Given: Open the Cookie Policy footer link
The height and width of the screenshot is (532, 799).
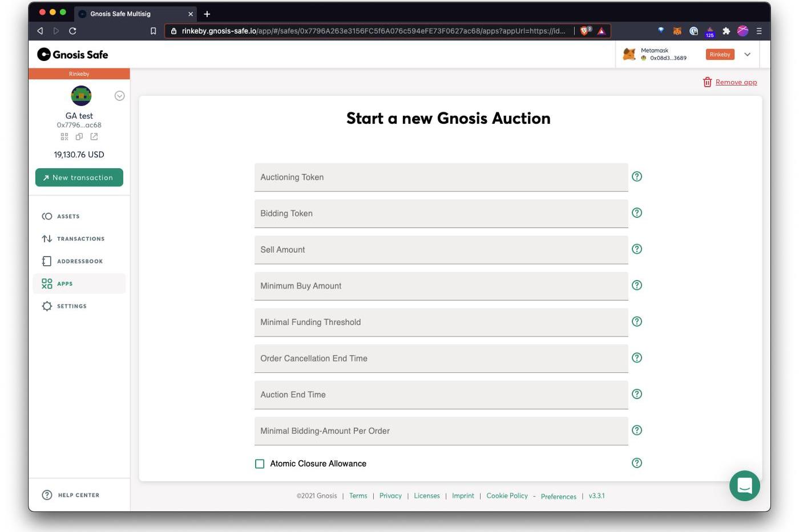Looking at the screenshot, I should click(x=507, y=496).
